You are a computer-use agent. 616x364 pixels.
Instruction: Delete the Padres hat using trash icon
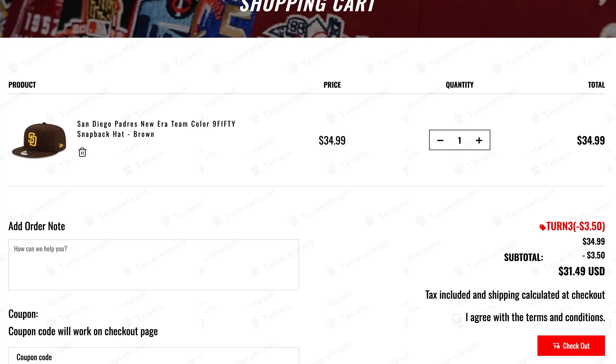[x=82, y=152]
